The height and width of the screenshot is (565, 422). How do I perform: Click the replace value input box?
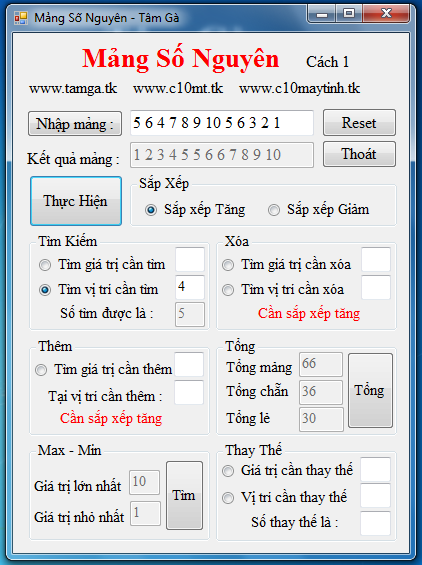click(376, 470)
